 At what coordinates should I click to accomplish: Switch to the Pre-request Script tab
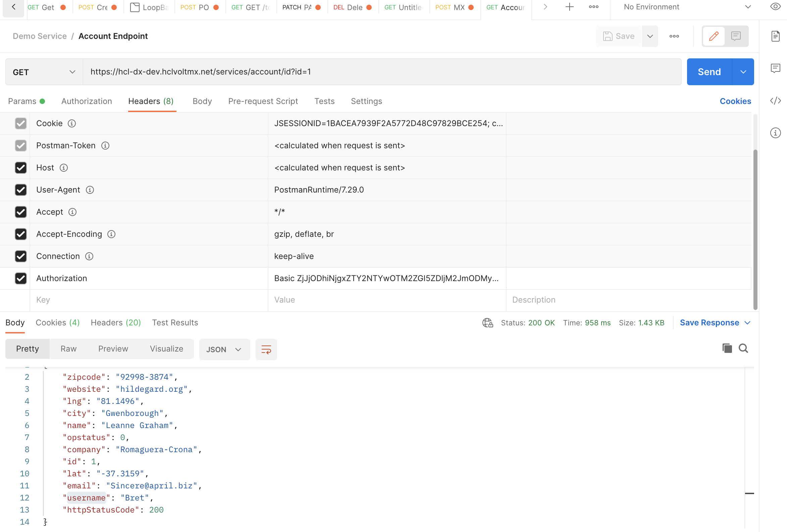pyautogui.click(x=263, y=101)
